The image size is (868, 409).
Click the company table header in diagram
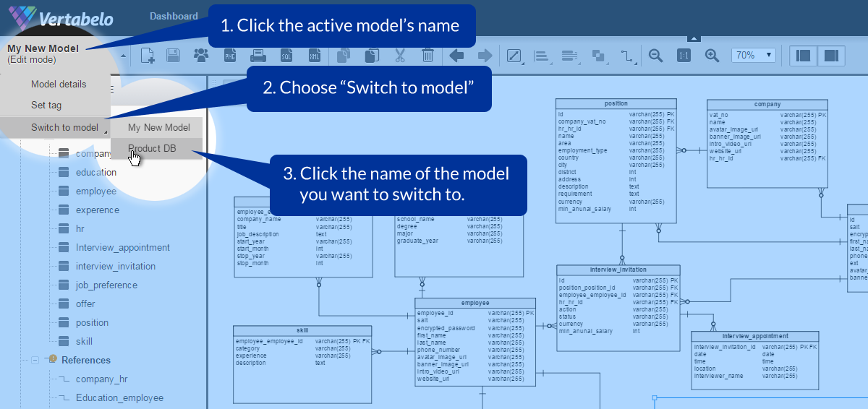tap(767, 104)
